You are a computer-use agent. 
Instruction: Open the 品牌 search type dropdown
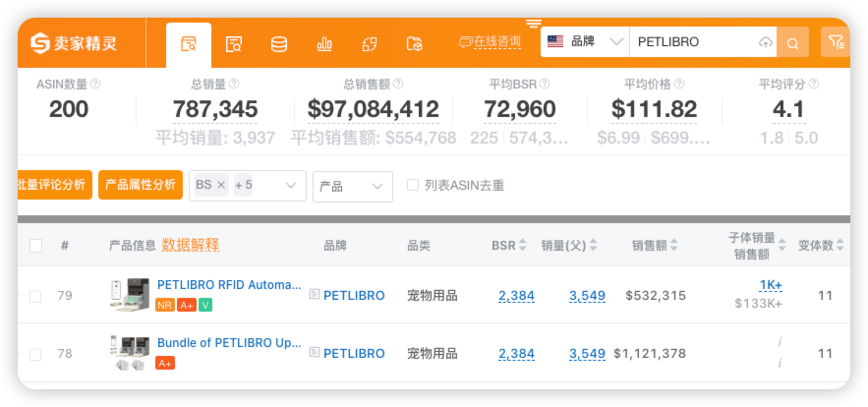coord(586,42)
